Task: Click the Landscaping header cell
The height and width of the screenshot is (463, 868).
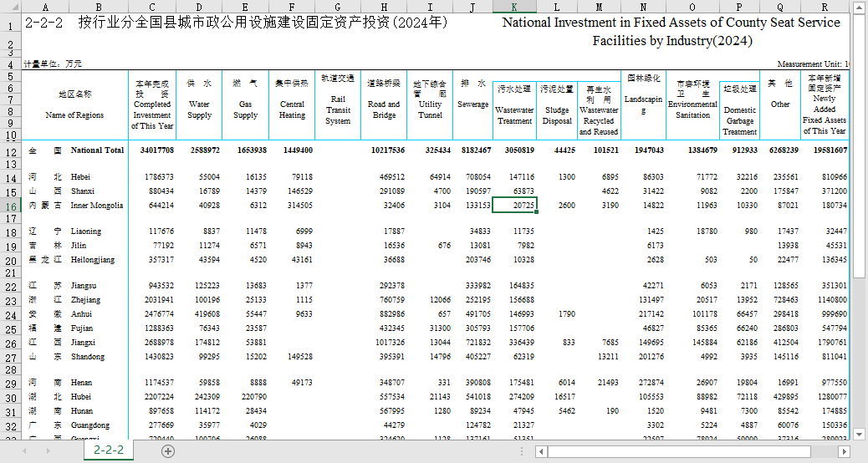Action: point(643,104)
